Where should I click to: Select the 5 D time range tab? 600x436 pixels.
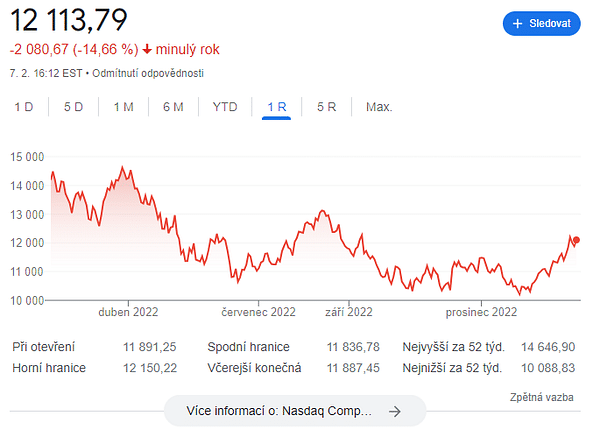coord(73,107)
